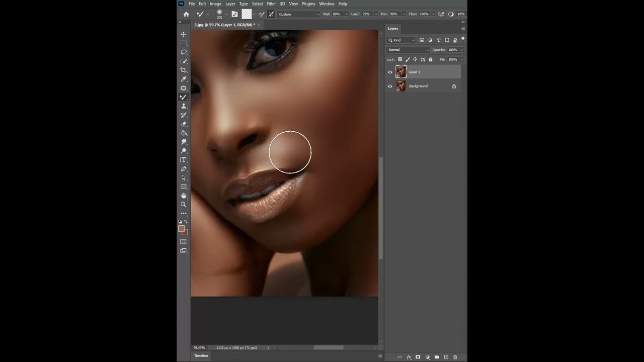Screen dimensions: 644x362
Task: Add a layer mask from panel bottom
Action: [418, 357]
